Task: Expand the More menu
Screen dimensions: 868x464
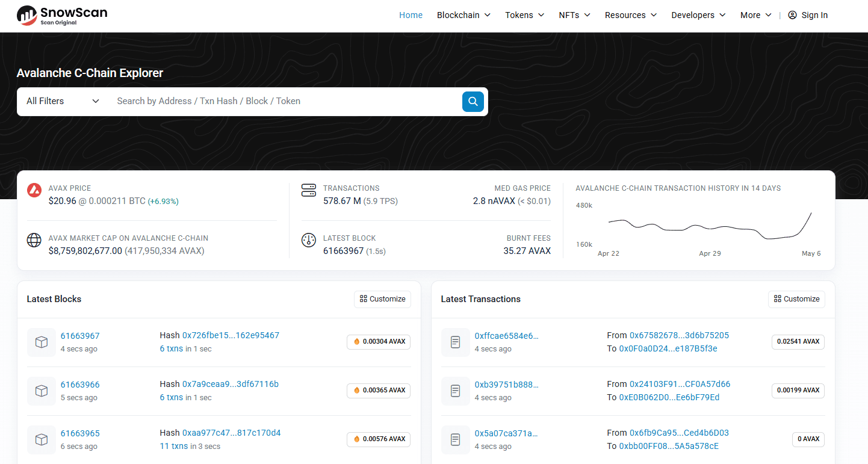Action: point(756,15)
